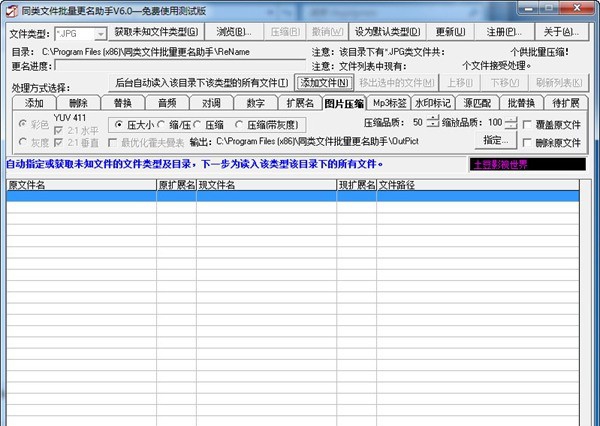Switch to the 替换 tab
Screen dimensions: 600x426
click(x=123, y=103)
